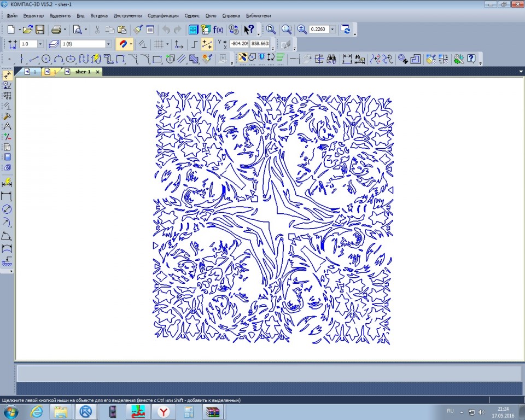Open a document with the Open icon
Screen dimensions: 525x420
(x=27, y=30)
